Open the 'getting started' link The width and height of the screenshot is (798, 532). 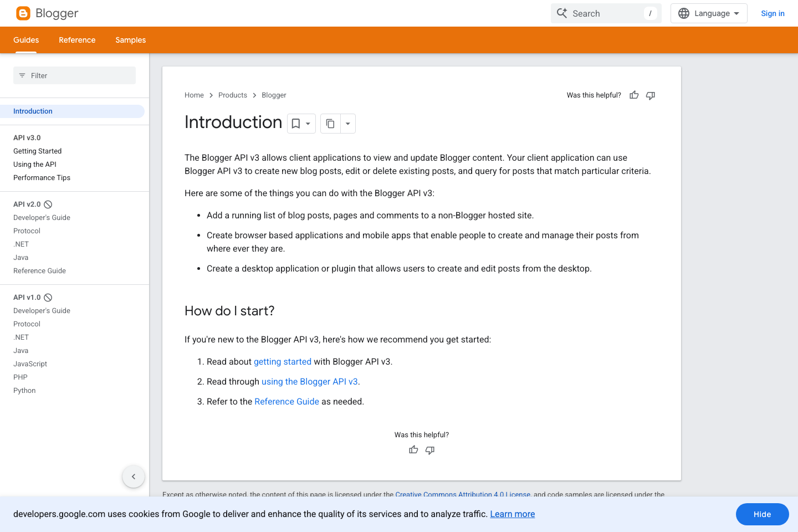tap(283, 361)
